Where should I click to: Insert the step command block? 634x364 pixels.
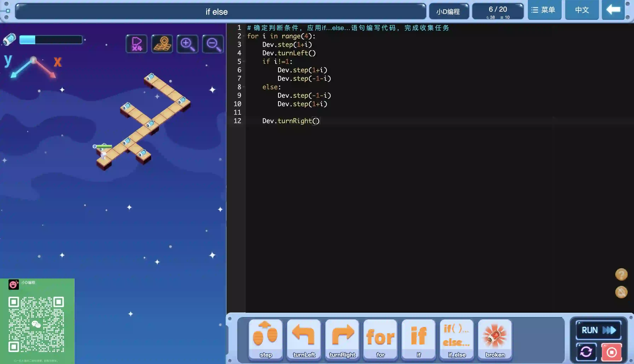(266, 339)
